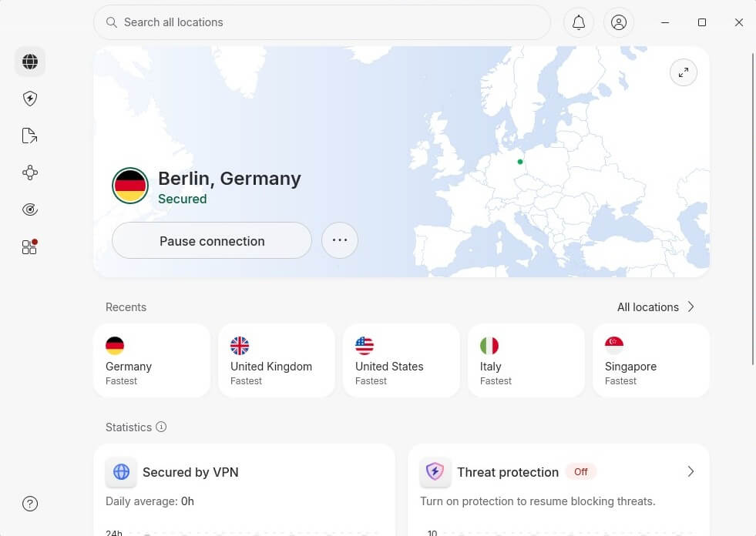This screenshot has width=756, height=536.
Task: Open more connection options ellipsis button
Action: [339, 240]
